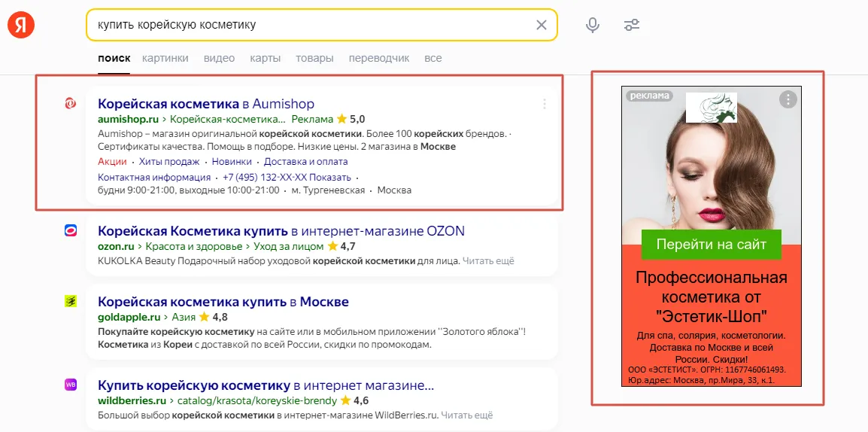Expand 'Читать ещё' in Wildberries result

pos(466,414)
